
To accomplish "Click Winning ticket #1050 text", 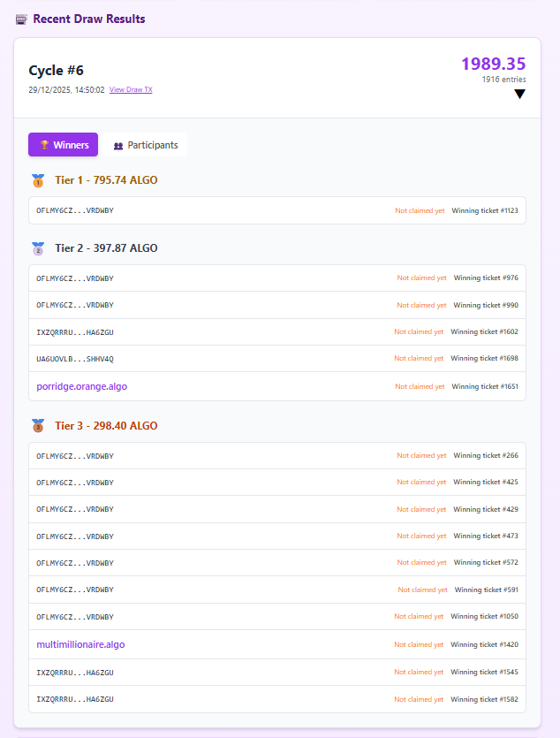I will (484, 616).
